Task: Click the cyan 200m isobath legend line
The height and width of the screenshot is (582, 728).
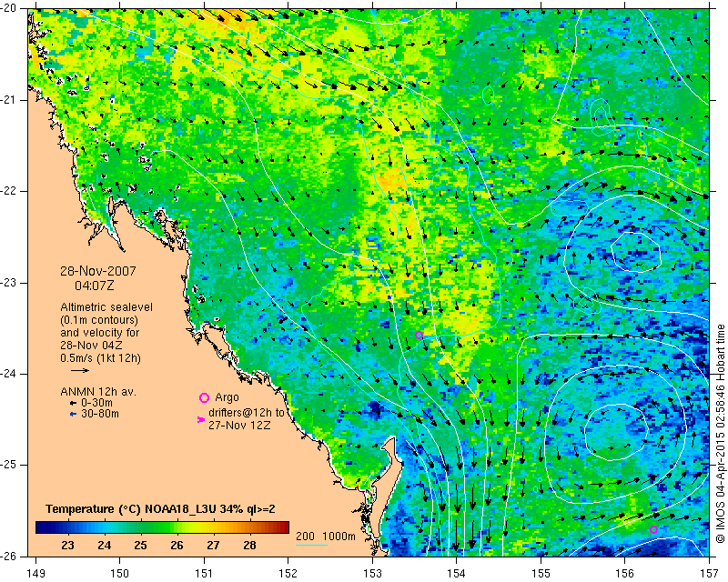Action: [x=311, y=545]
